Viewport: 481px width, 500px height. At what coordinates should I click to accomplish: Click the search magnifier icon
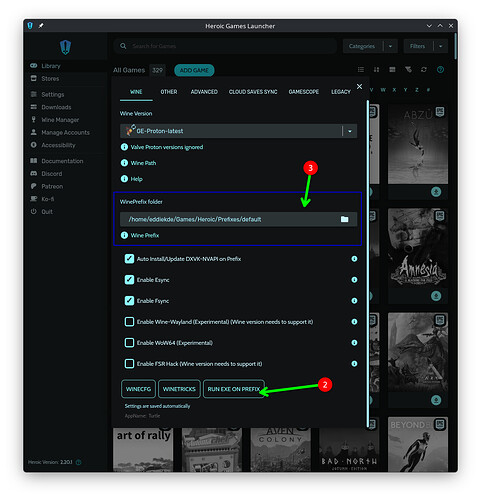[x=123, y=46]
